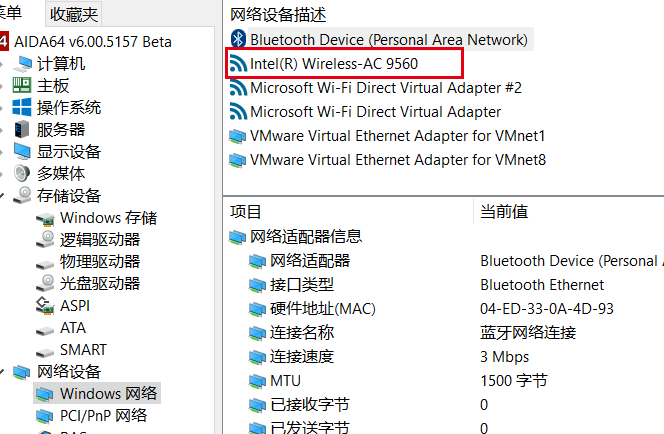Click the 当前值 column header
Viewport: 664px width, 434px height.
pyautogui.click(x=504, y=211)
